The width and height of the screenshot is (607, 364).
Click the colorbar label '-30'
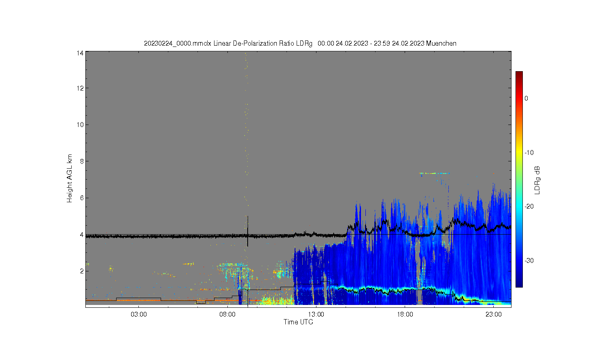click(x=529, y=260)
